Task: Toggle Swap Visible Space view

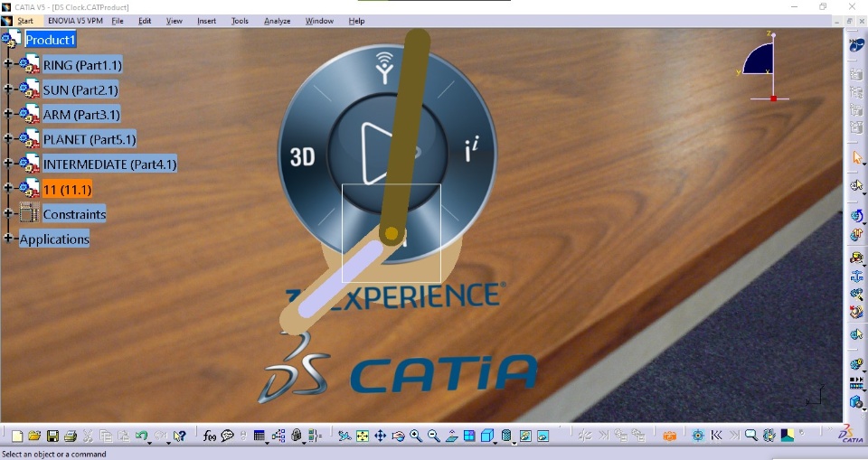Action: [543, 437]
